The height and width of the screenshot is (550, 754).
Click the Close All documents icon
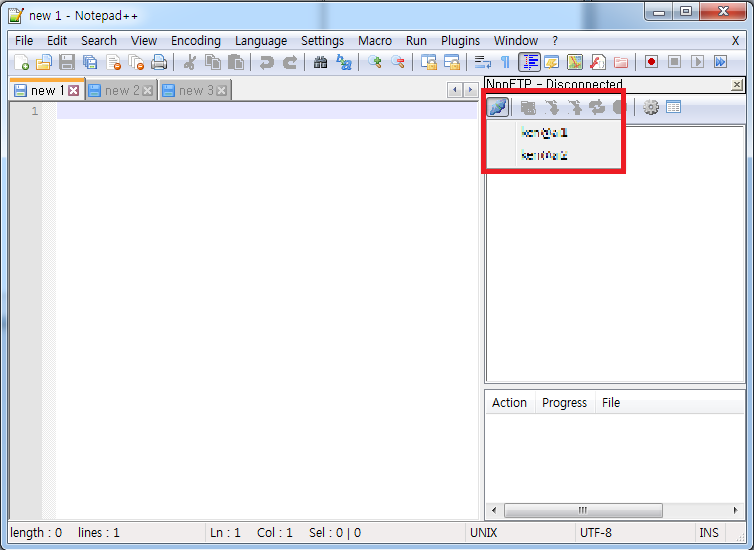(x=136, y=62)
